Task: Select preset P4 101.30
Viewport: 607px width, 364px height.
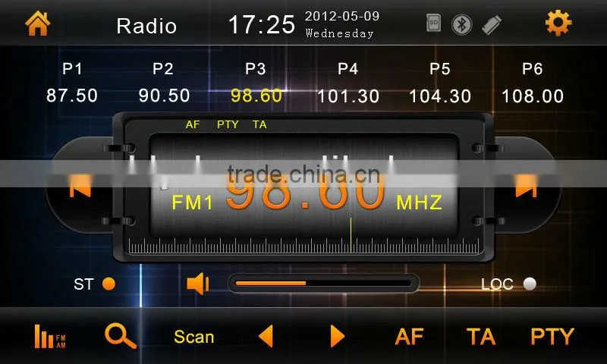Action: click(x=348, y=83)
